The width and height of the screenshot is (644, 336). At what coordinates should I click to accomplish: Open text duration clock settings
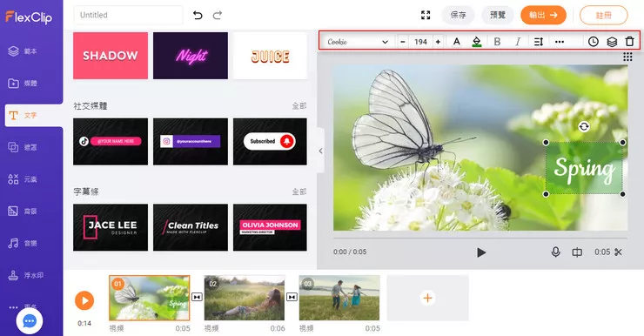tap(593, 42)
